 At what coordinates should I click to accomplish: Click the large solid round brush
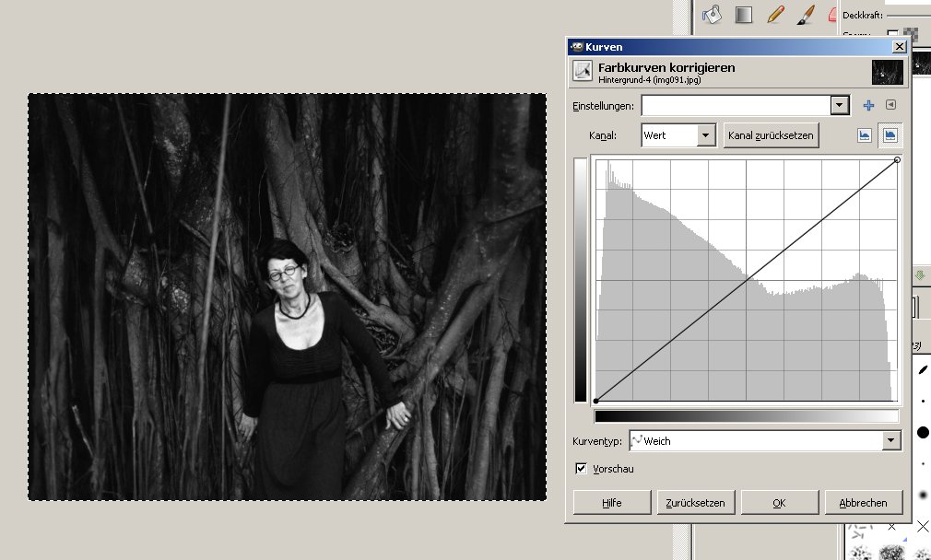click(923, 432)
